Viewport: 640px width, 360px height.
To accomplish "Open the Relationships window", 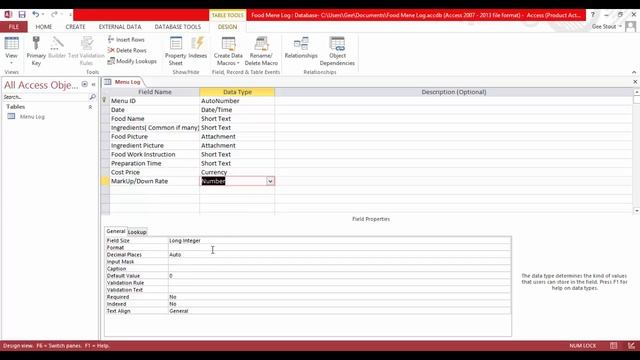I will 301,47.
